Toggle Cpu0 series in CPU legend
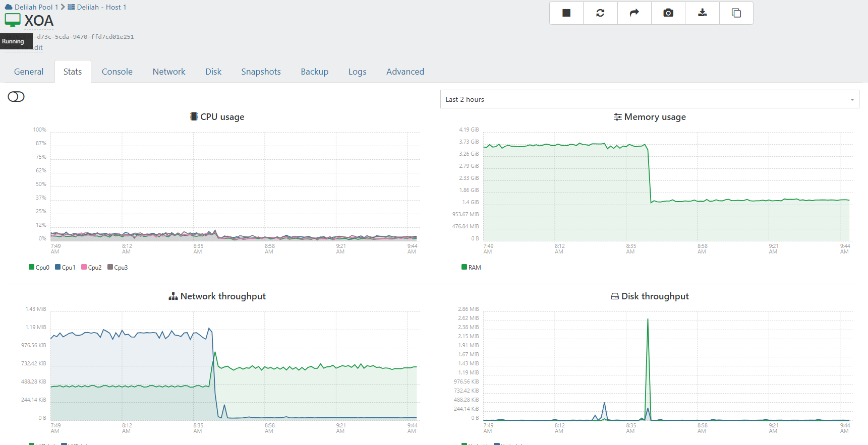Image resolution: width=868 pixels, height=445 pixels. coord(39,268)
